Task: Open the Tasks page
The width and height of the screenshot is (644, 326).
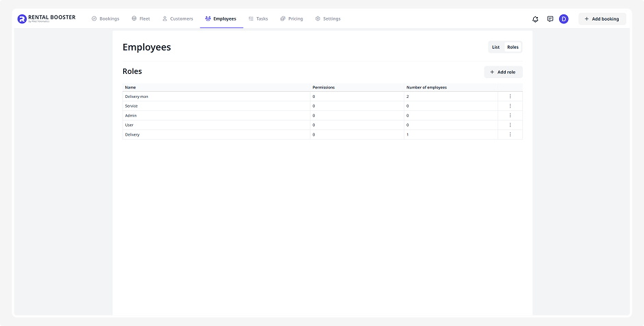Action: [258, 18]
